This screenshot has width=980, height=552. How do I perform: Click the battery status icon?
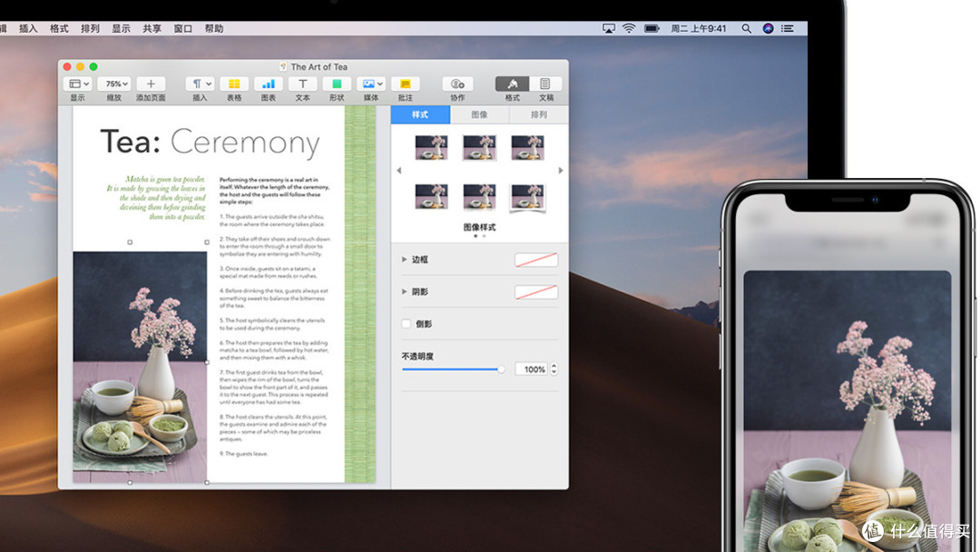coord(652,29)
